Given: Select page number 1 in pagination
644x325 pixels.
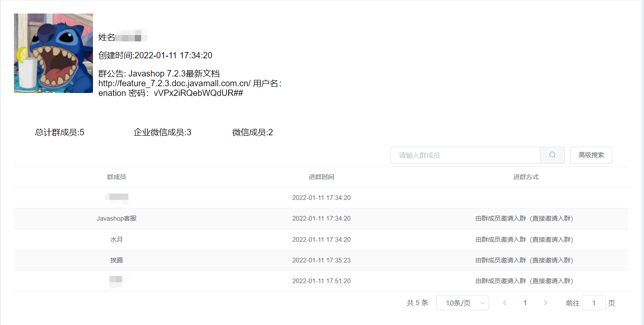Looking at the screenshot, I should pos(525,303).
